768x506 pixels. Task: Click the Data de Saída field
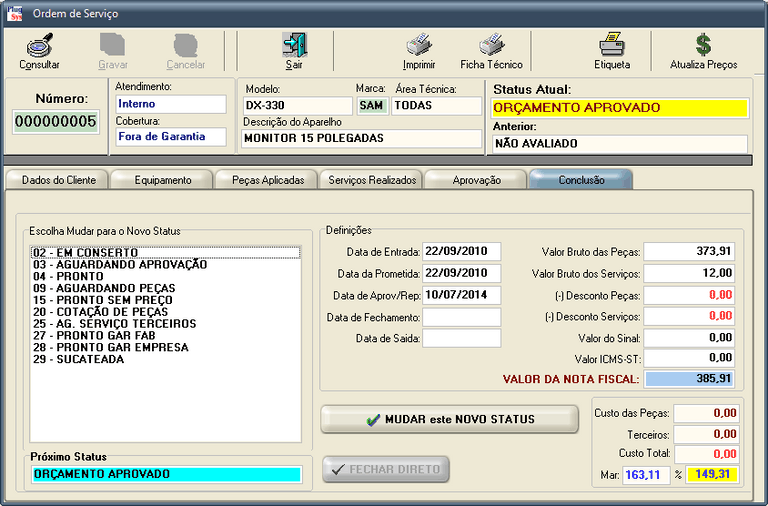pyautogui.click(x=461, y=338)
